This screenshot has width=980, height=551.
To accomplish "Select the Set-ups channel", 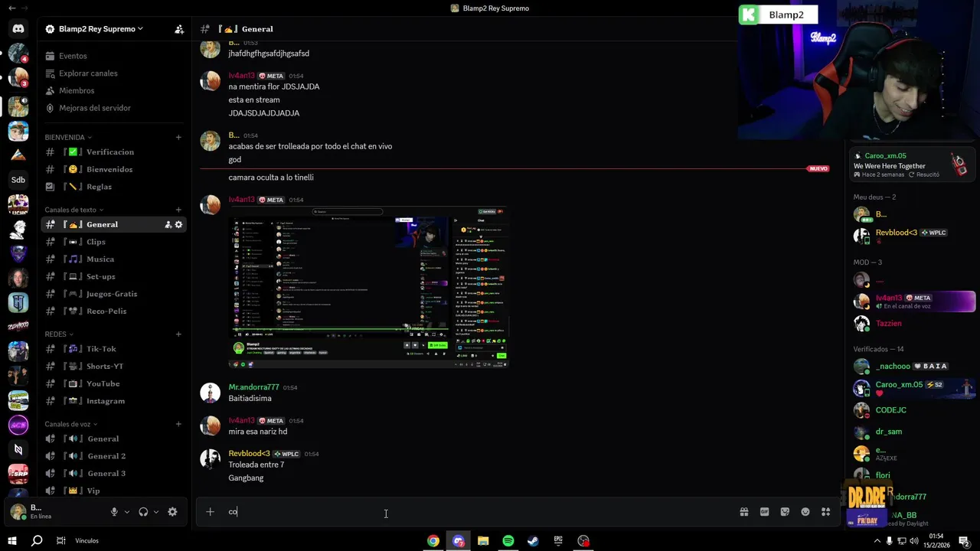I will click(114, 276).
